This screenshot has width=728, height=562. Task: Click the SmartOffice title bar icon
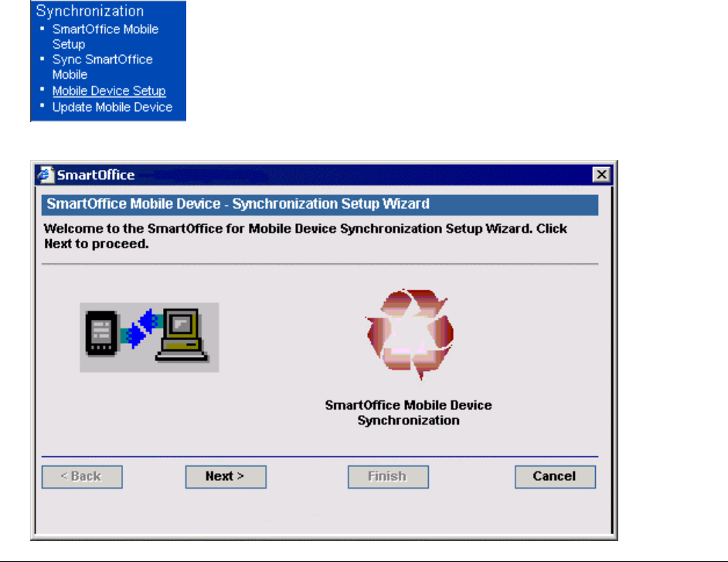pyautogui.click(x=45, y=175)
